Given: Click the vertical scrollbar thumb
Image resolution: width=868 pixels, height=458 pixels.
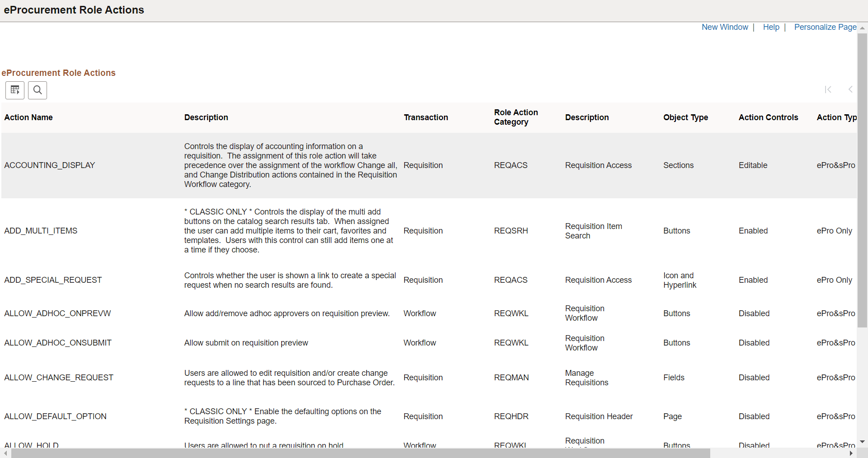Looking at the screenshot, I should (x=863, y=181).
